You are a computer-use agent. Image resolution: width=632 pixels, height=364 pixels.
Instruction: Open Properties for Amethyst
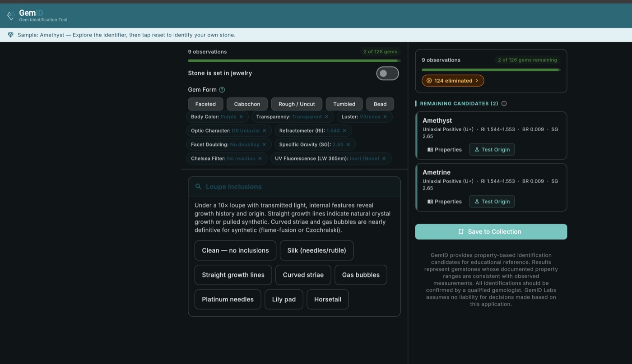pyautogui.click(x=444, y=150)
